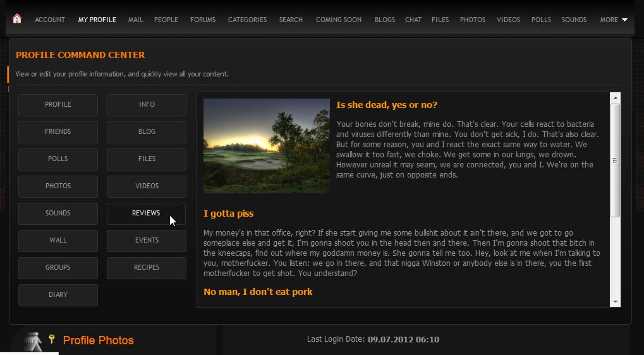644x355 pixels.
Task: Open the ACCOUNT menu item
Action: pos(50,20)
